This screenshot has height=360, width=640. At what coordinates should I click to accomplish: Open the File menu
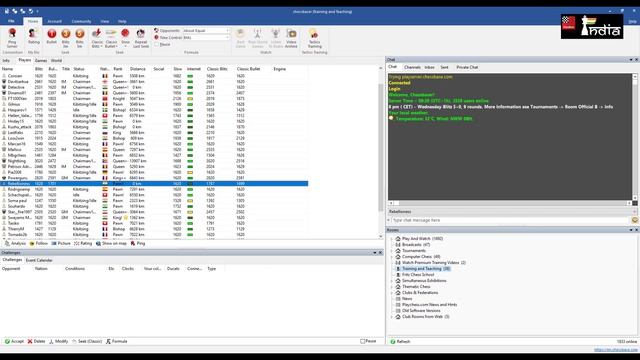point(11,21)
